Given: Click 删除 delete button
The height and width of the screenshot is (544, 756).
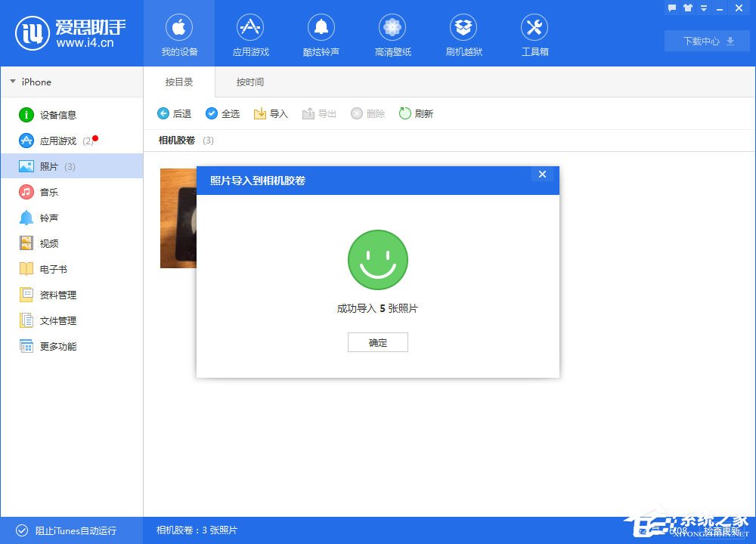Looking at the screenshot, I should pyautogui.click(x=367, y=114).
